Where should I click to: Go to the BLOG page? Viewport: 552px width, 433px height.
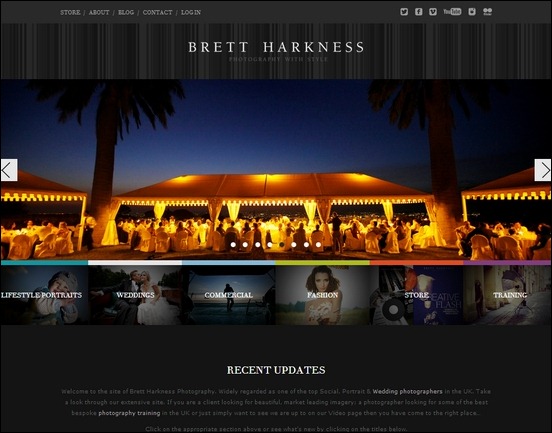(x=126, y=12)
